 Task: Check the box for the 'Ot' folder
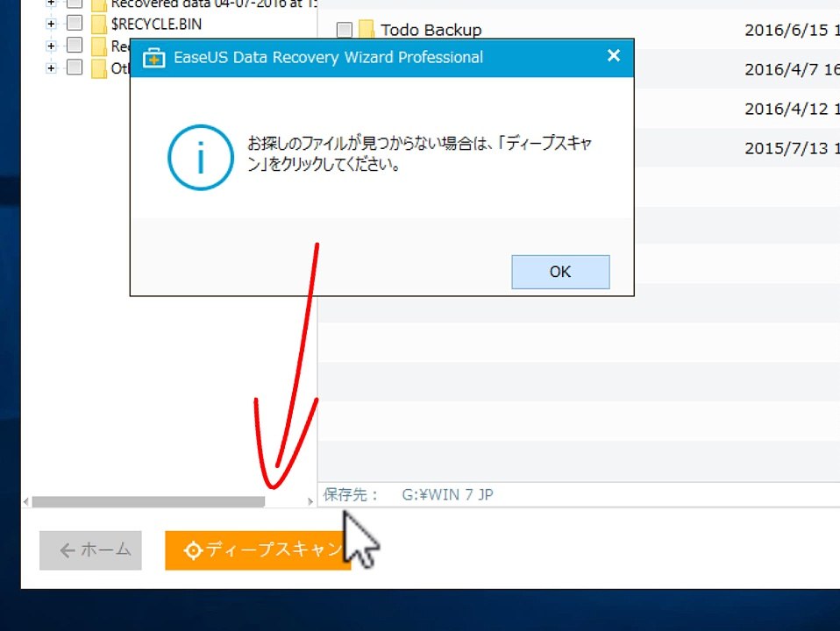pos(75,67)
